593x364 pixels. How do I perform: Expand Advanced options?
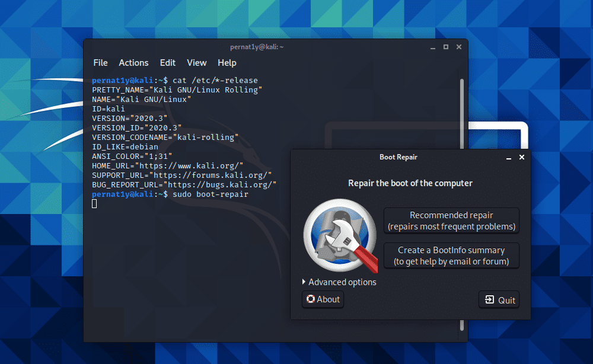pos(339,282)
